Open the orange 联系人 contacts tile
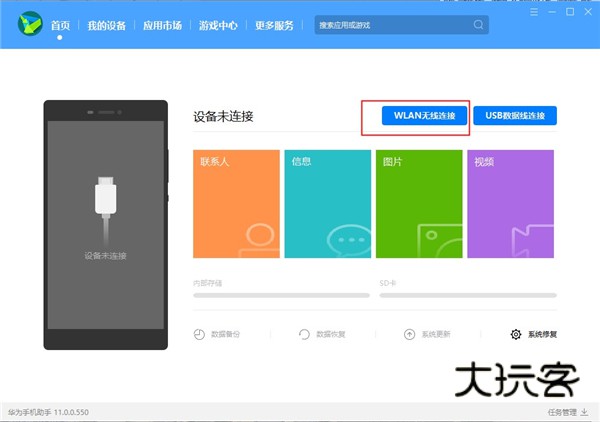This screenshot has height=422, width=600. click(235, 204)
